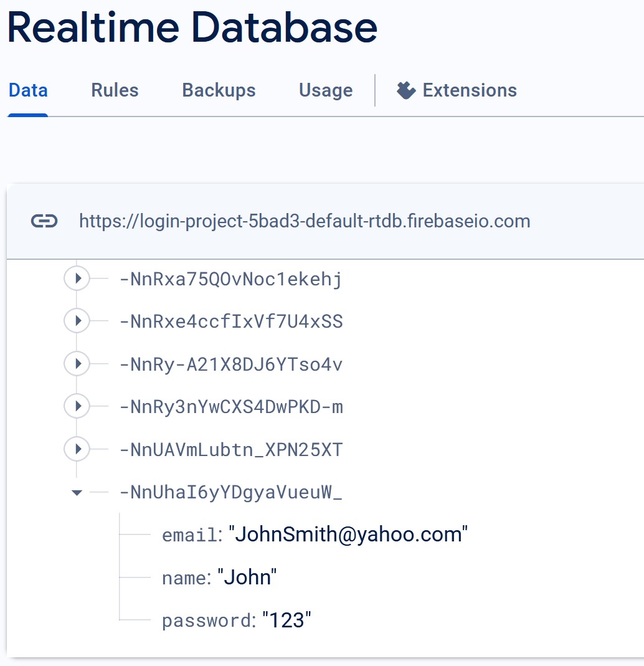Expand the -NnRxa75Q0vNoc1ekehj node
The height and width of the screenshot is (666, 644).
77,278
